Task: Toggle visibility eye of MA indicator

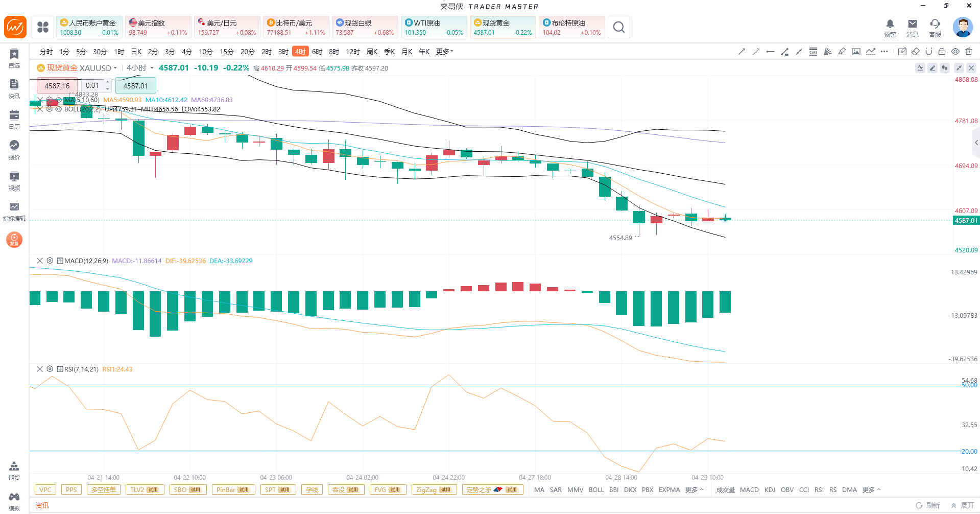Action: (x=59, y=100)
